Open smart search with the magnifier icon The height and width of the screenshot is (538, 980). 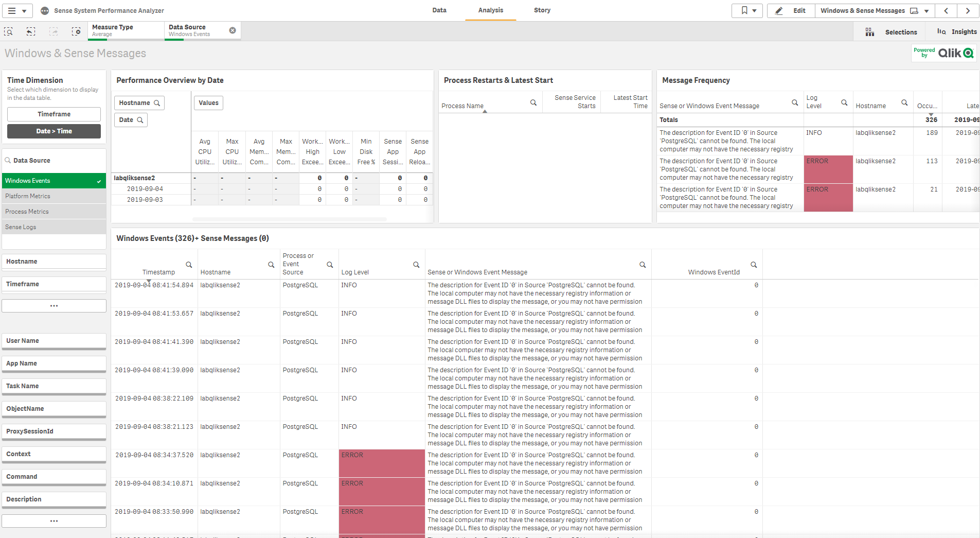pyautogui.click(x=8, y=31)
